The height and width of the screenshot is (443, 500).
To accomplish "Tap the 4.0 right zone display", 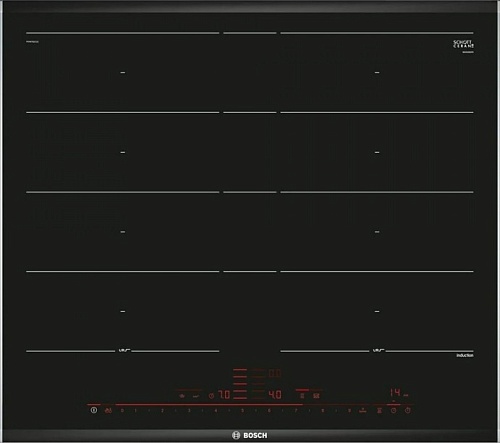I will coord(275,395).
